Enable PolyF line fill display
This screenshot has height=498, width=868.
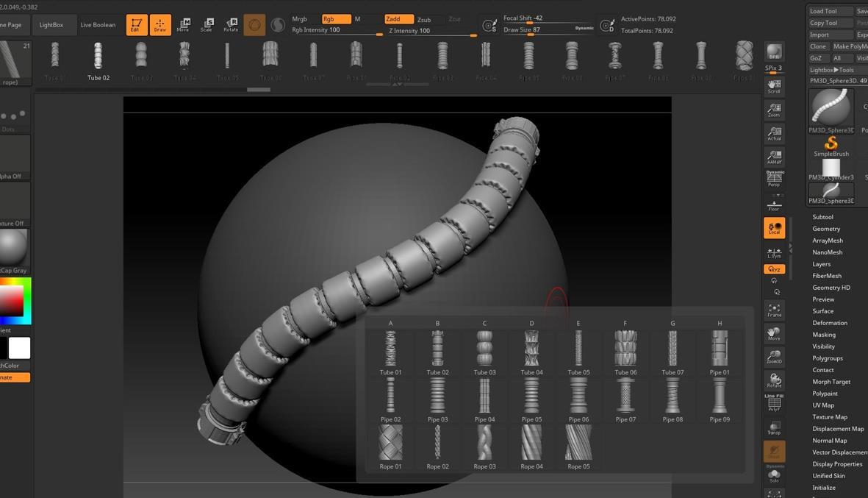coord(774,403)
